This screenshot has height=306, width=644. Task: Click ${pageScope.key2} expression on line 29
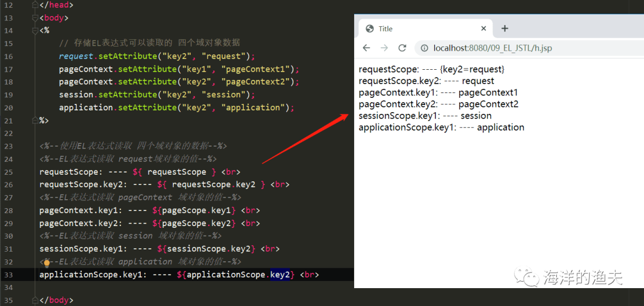194,222
